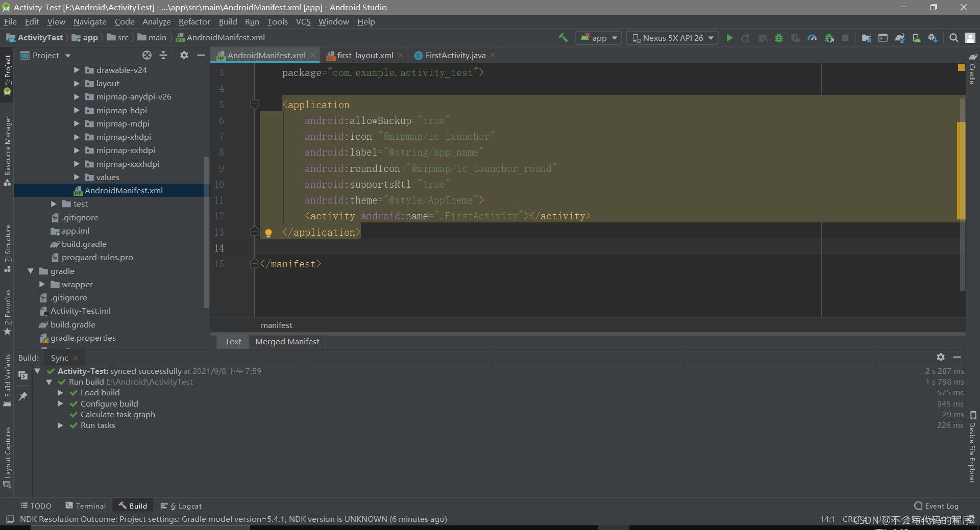The width and height of the screenshot is (980, 530).
Task: Click the Search Everywhere magnifier icon
Action: (x=953, y=38)
